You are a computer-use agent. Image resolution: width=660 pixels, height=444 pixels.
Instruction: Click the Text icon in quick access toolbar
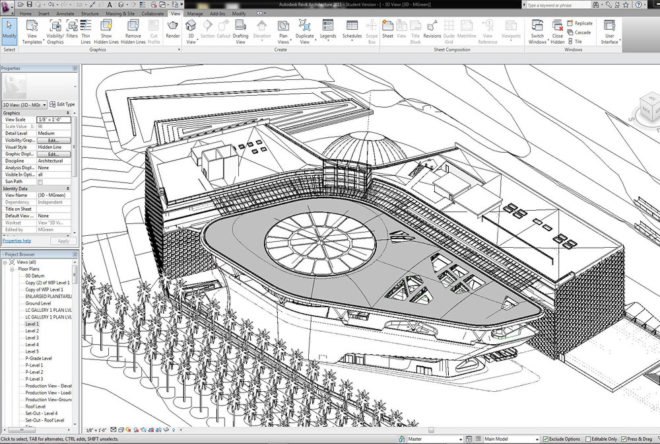point(109,4)
